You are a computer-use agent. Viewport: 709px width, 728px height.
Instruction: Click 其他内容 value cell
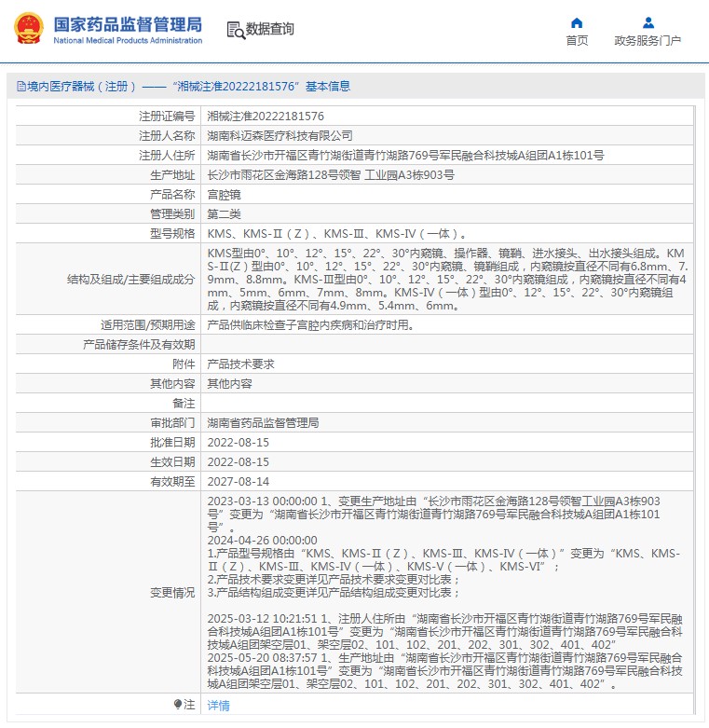point(230,383)
